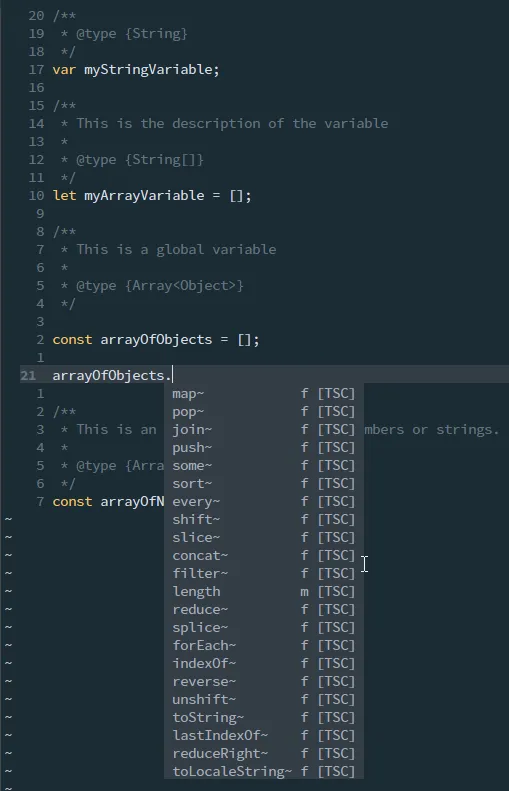This screenshot has width=509, height=791.
Task: Choose reverse~ from the completions
Action: click(263, 682)
